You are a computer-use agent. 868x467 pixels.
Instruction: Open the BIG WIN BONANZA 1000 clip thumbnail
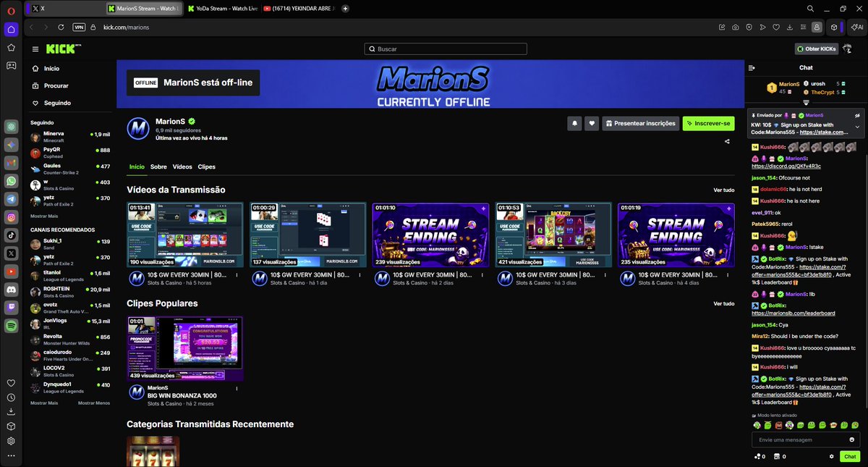pos(185,348)
